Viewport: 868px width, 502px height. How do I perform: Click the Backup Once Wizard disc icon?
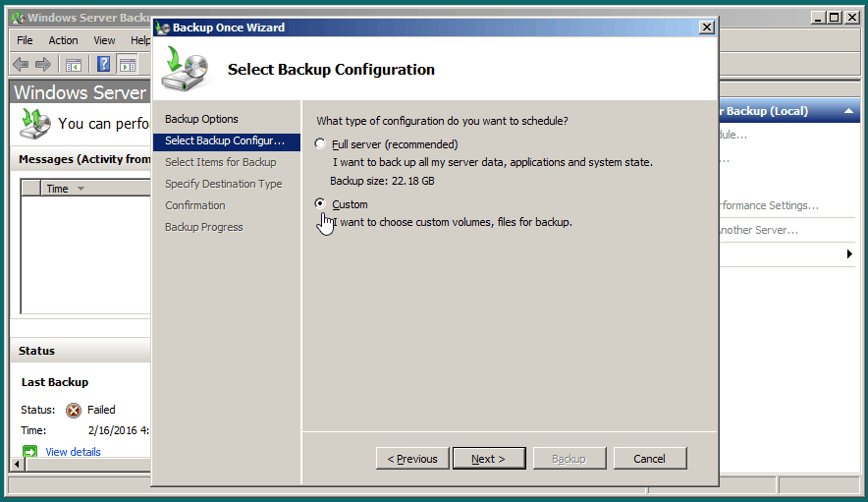coord(186,69)
